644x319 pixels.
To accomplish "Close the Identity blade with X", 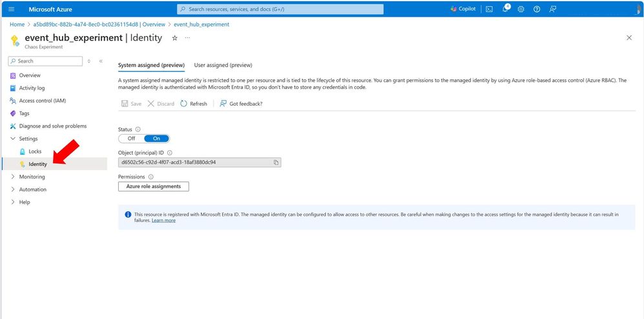I will pos(629,38).
